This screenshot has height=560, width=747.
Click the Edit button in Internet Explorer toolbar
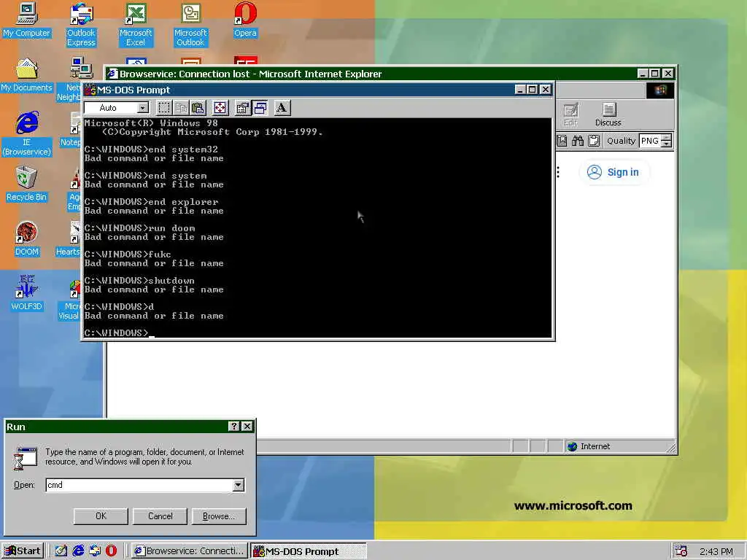point(570,114)
